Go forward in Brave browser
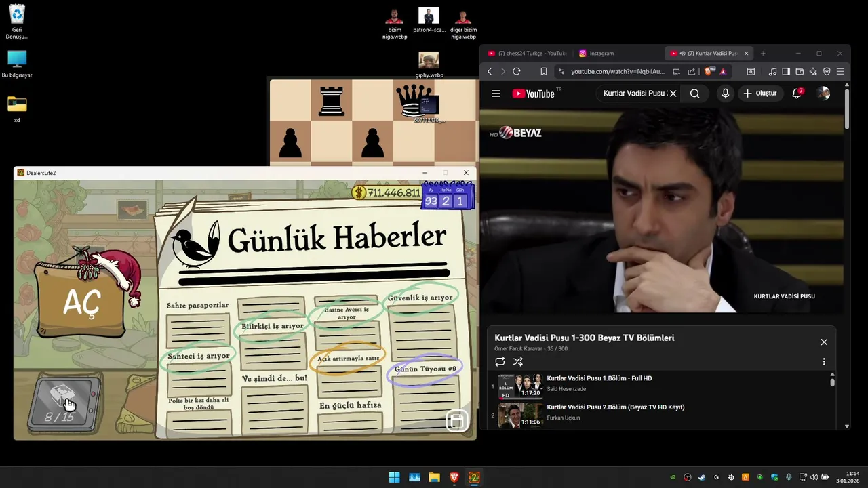Viewport: 868px width, 488px height. (x=502, y=71)
